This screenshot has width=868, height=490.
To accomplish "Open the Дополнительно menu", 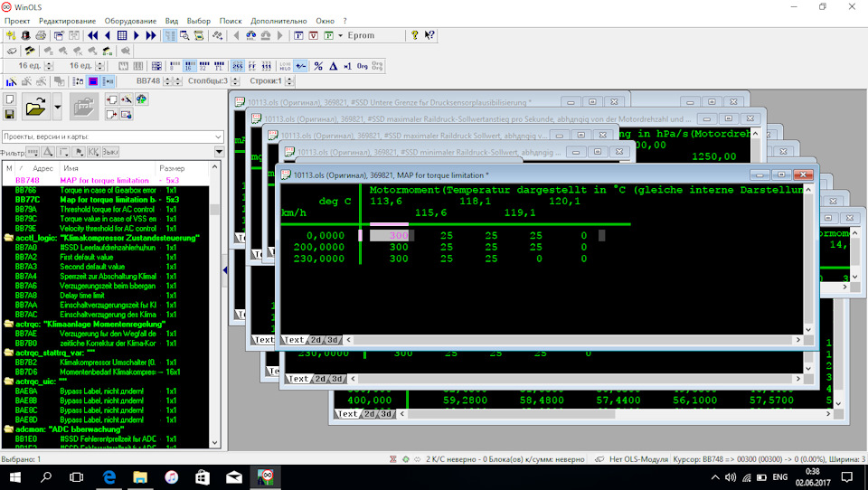I will [278, 21].
